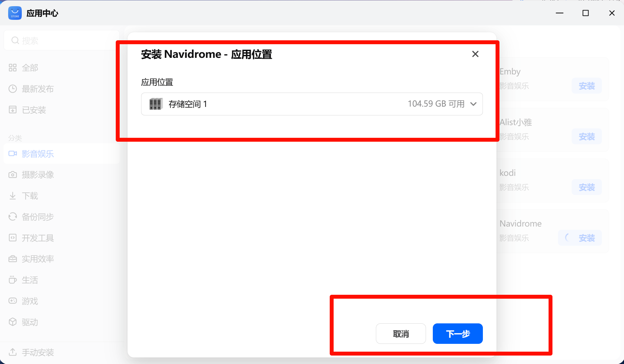The width and height of the screenshot is (624, 364).
Task: Open the 全部 all apps category
Action: tap(30, 68)
